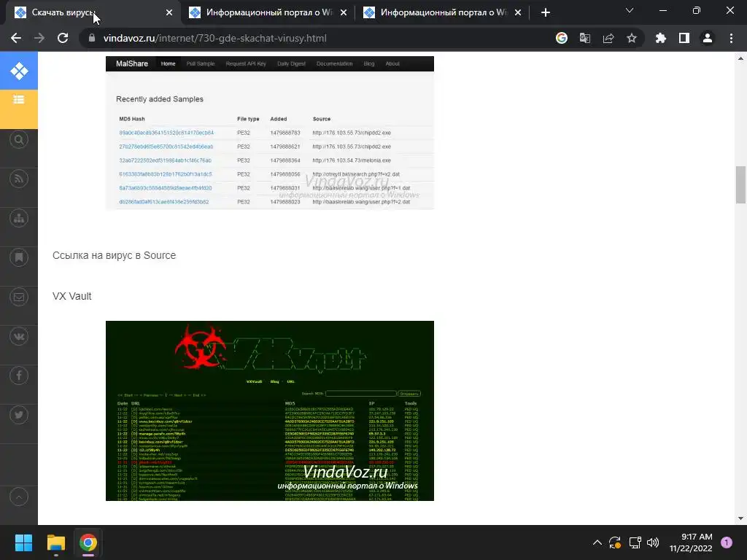
Task: Open the sidebar VK social icon
Action: [19, 337]
